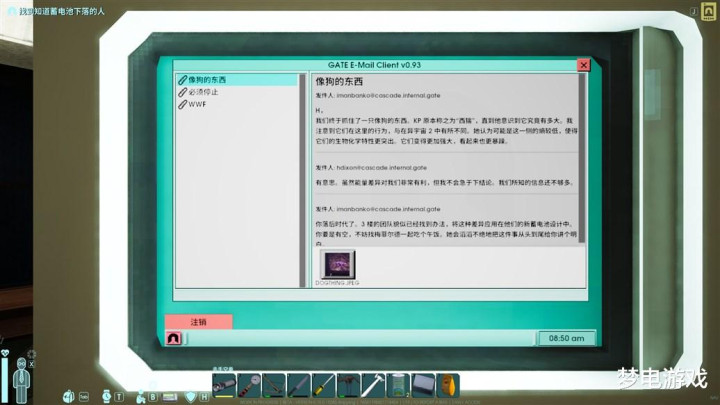The width and height of the screenshot is (720, 405).
Task: Close the GATE E-Mail Client window
Action: point(583,65)
